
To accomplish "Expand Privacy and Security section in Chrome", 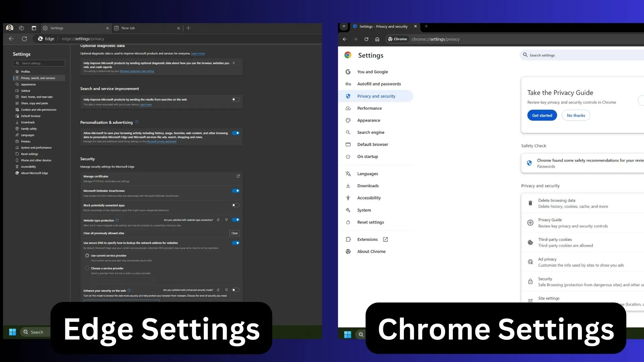I will (376, 96).
